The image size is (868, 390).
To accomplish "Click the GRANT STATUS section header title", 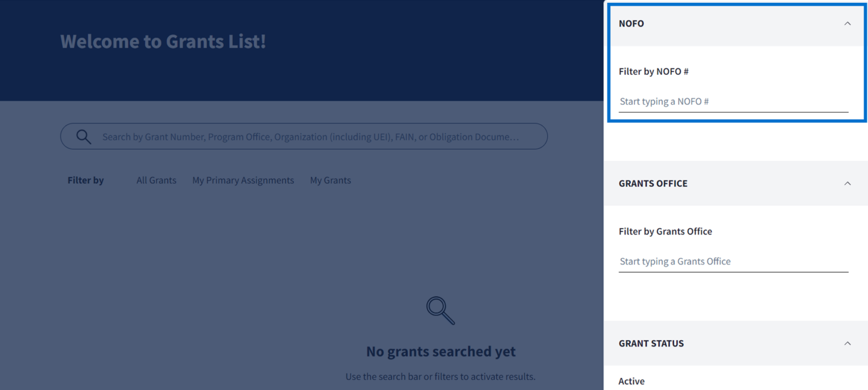I will tap(651, 344).
